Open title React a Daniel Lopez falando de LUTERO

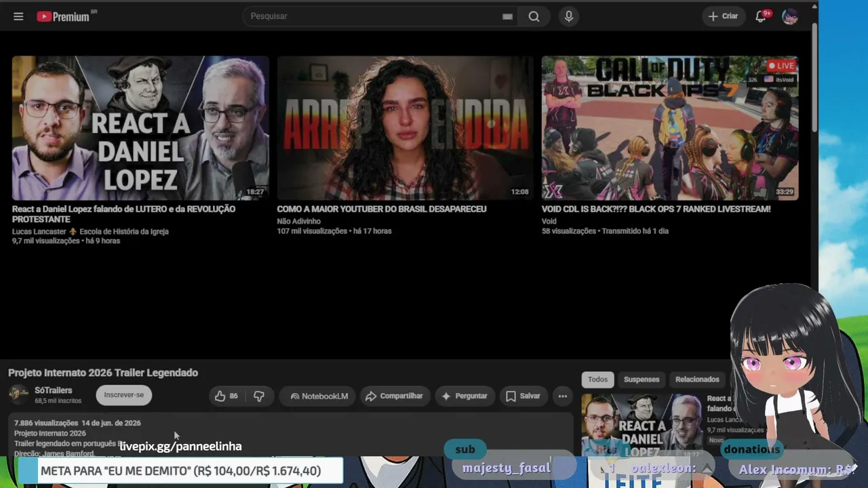[123, 214]
